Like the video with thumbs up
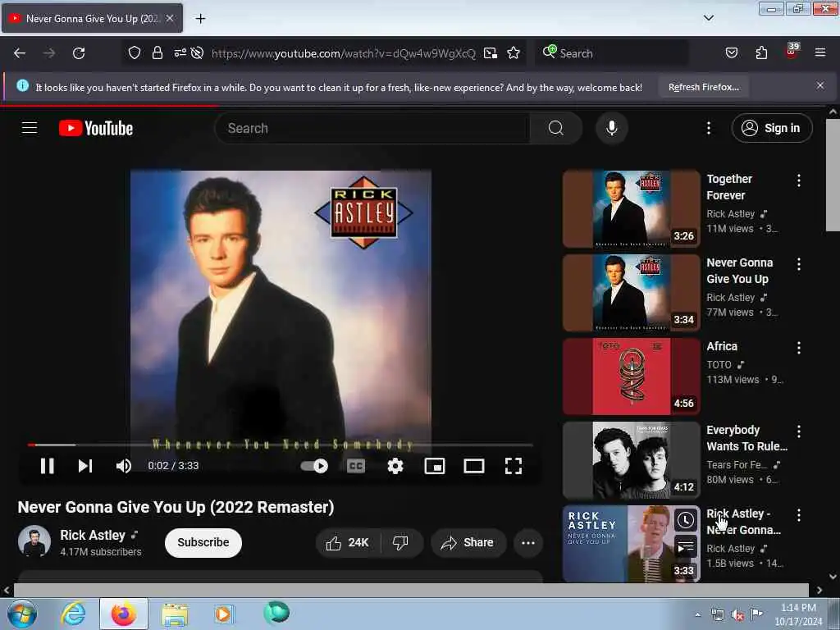This screenshot has width=840, height=630. click(x=348, y=543)
